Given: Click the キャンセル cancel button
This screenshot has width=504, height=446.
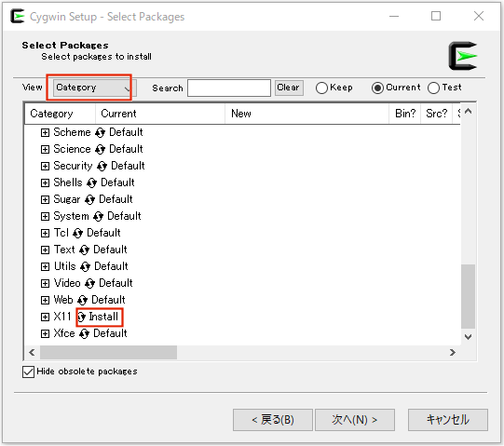Looking at the screenshot, I should coord(448,420).
